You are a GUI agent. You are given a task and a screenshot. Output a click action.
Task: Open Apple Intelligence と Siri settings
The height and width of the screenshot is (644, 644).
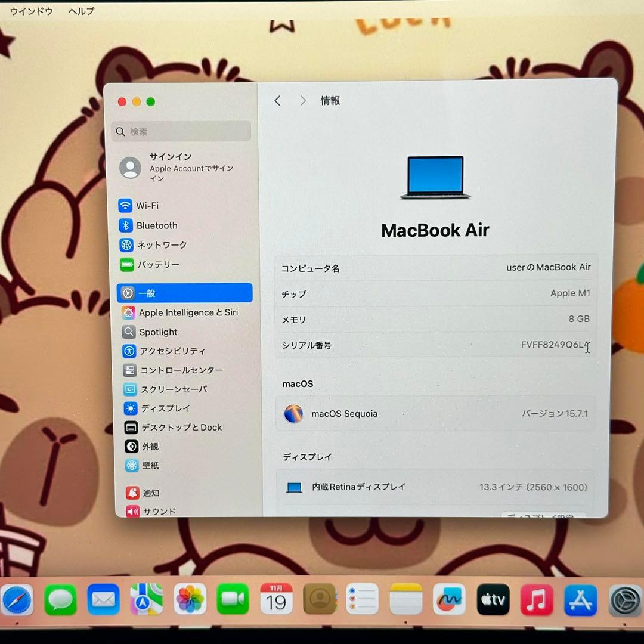[x=187, y=312]
